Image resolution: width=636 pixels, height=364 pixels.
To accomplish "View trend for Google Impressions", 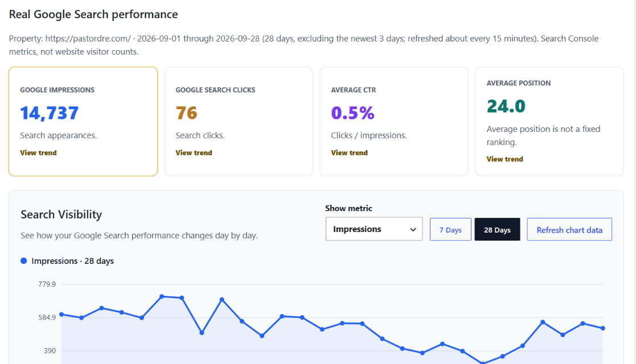I will point(38,153).
